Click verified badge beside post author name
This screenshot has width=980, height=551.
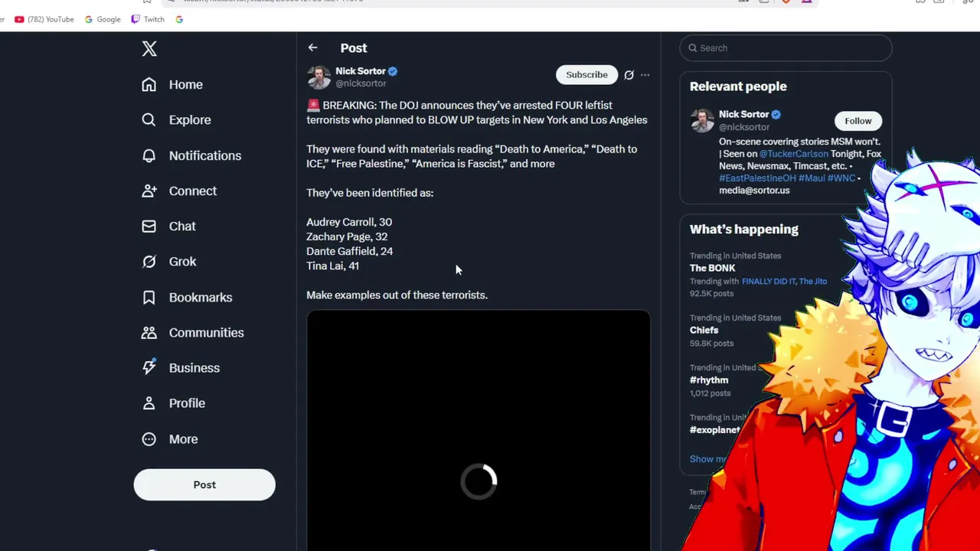(393, 71)
